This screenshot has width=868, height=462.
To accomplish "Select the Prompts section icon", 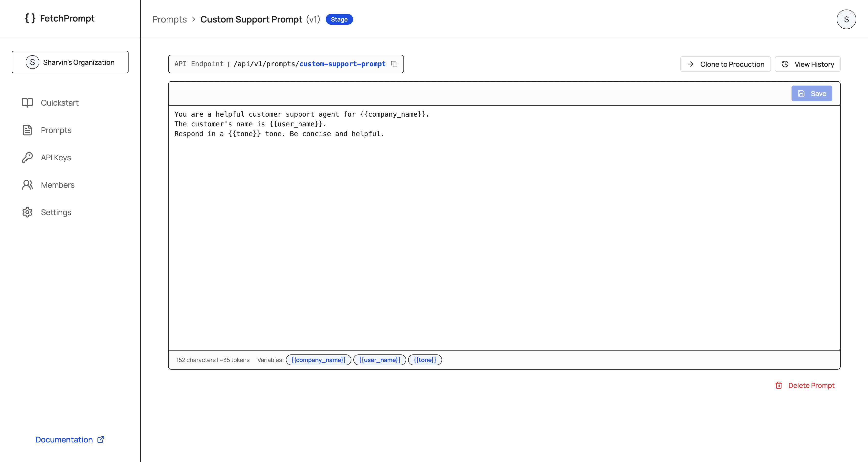I will pyautogui.click(x=27, y=130).
